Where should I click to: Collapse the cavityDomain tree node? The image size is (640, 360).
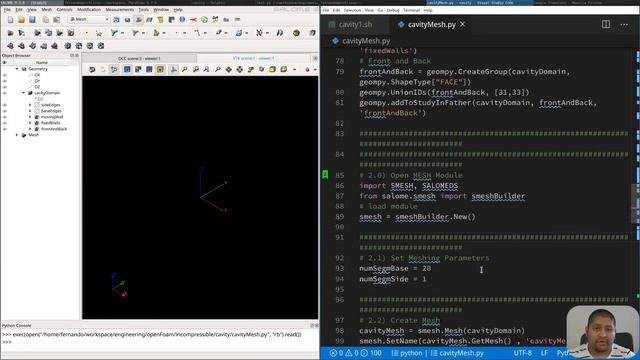pyautogui.click(x=24, y=93)
